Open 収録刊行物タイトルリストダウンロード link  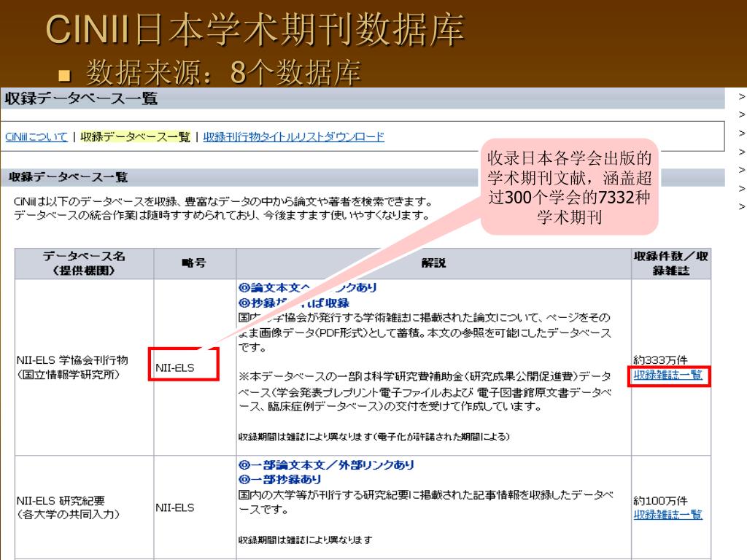coord(293,137)
